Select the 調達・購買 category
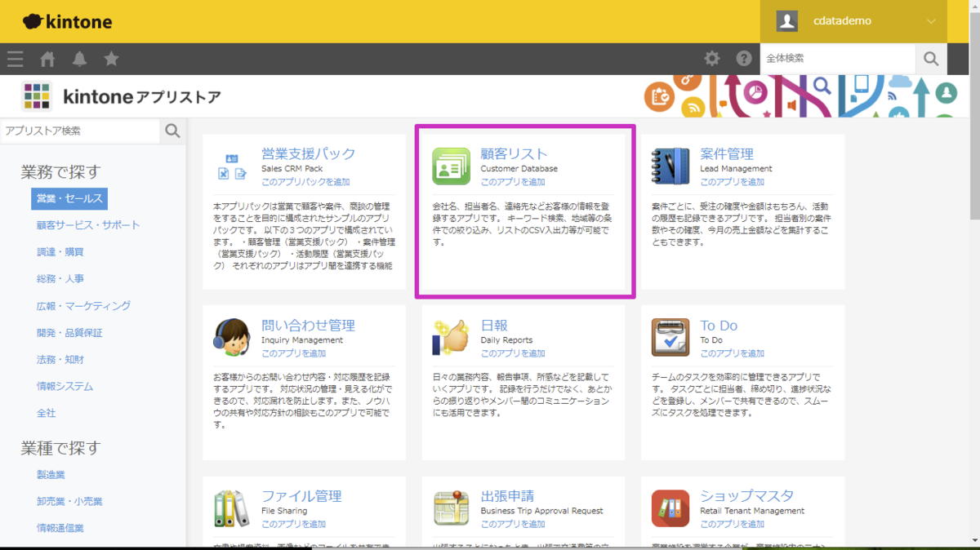Image resolution: width=980 pixels, height=550 pixels. pos(60,252)
